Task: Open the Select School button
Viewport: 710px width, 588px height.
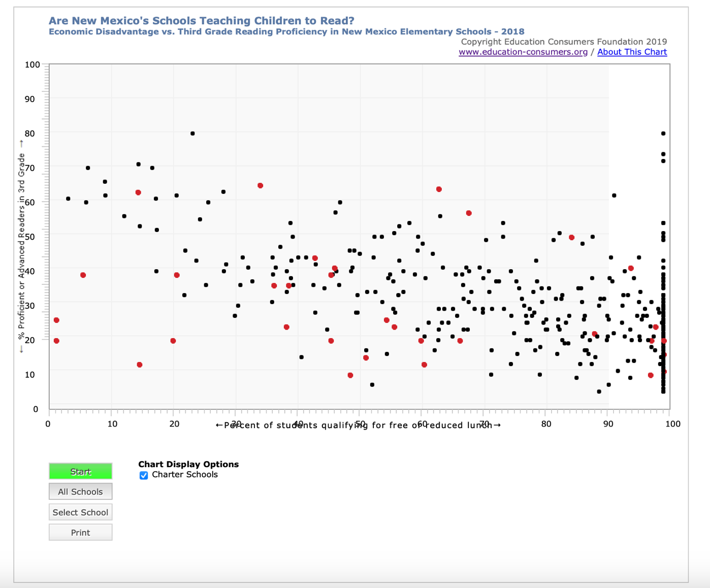Action: click(80, 512)
